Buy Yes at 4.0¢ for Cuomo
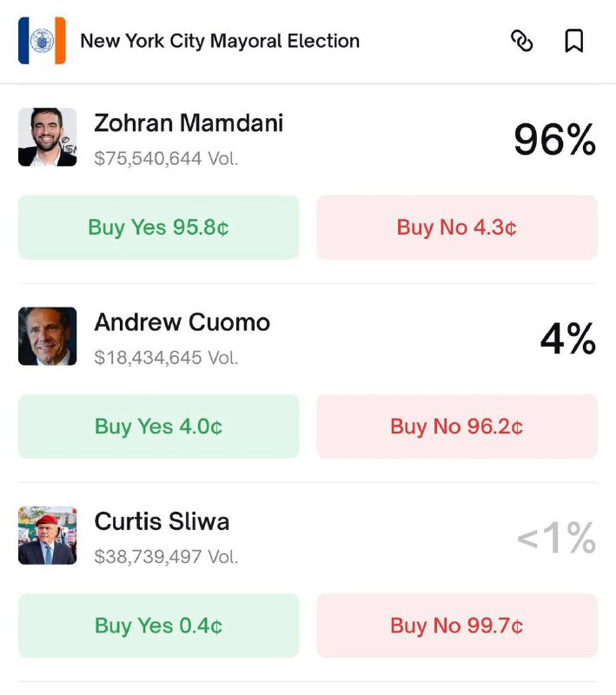Viewport: 616px width, 695px height. pyautogui.click(x=158, y=426)
